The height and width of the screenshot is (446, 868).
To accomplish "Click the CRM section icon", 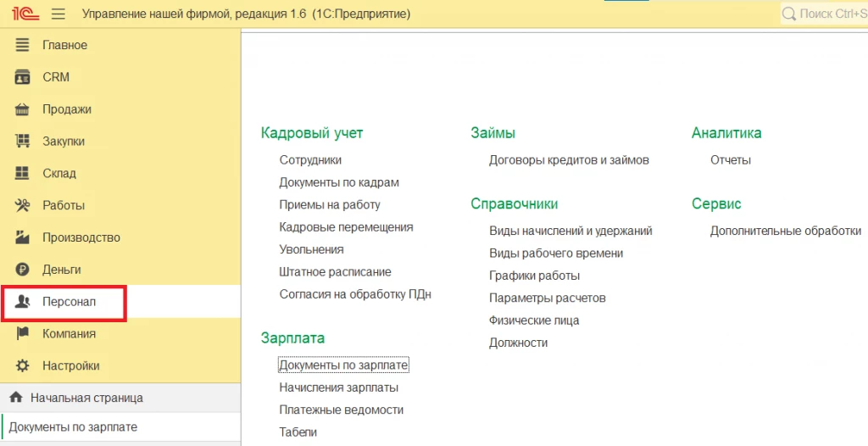I will pyautogui.click(x=22, y=77).
